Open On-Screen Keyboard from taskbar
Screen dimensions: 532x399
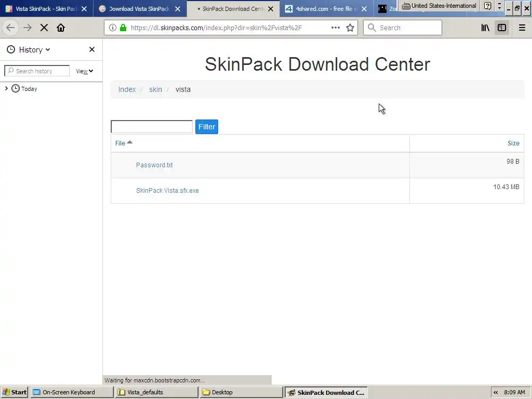coord(72,392)
